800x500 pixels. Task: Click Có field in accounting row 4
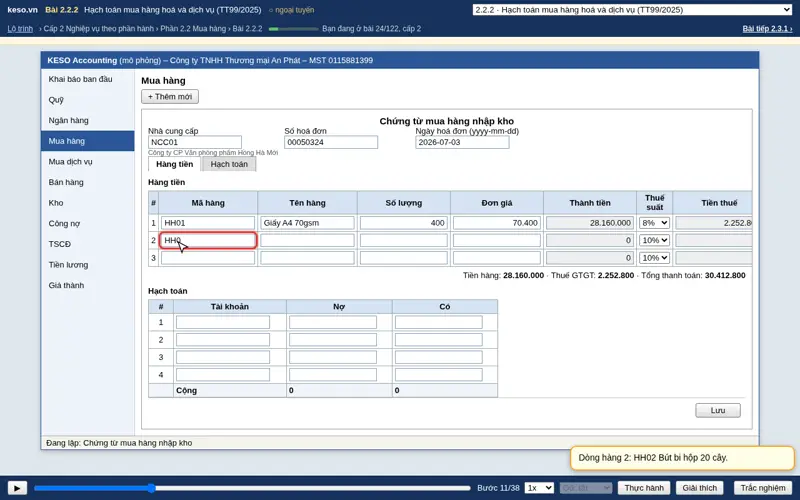(439, 375)
